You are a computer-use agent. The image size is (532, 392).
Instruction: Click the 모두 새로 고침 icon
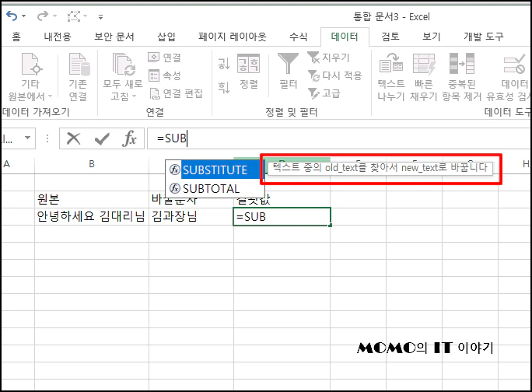(123, 65)
